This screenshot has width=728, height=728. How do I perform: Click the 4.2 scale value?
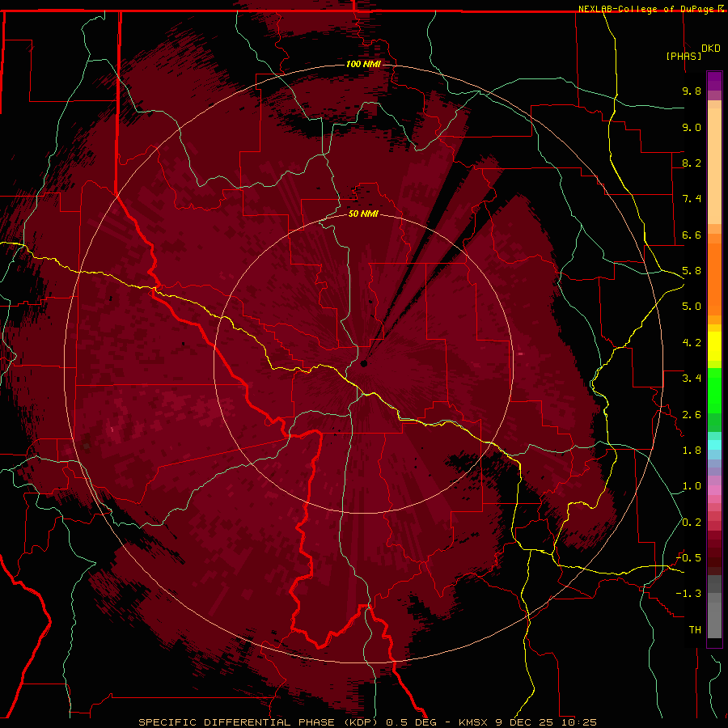click(x=692, y=343)
